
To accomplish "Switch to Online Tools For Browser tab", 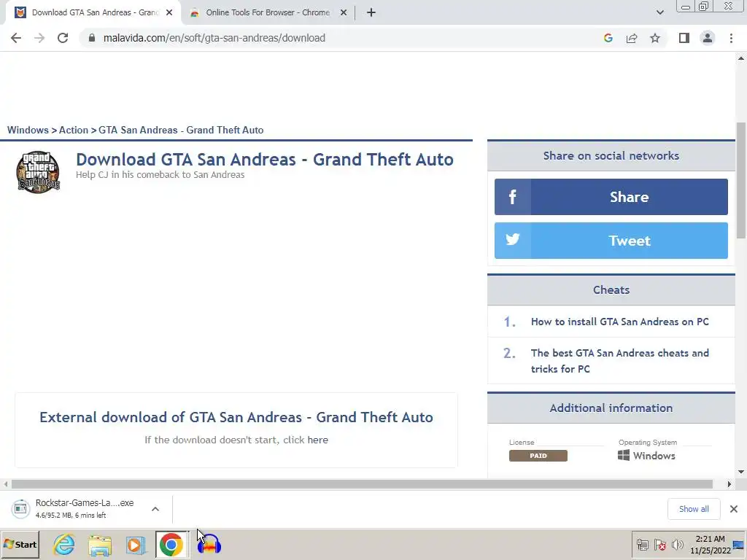I will pos(267,13).
